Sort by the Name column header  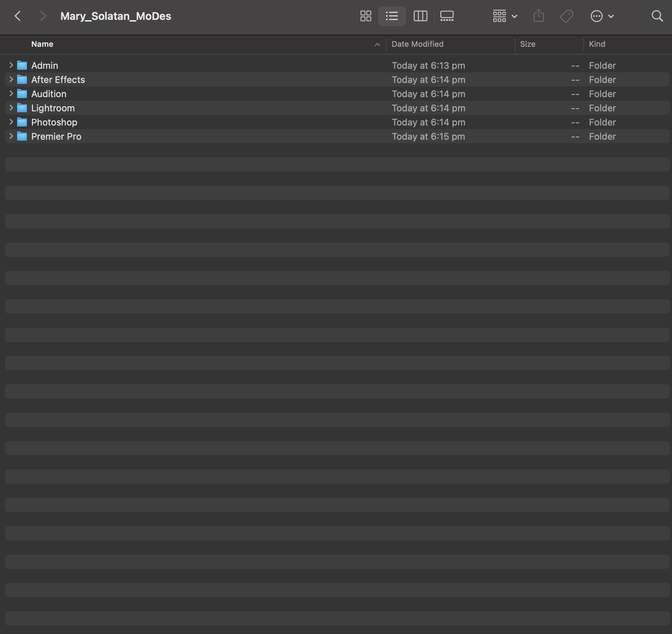(x=42, y=44)
